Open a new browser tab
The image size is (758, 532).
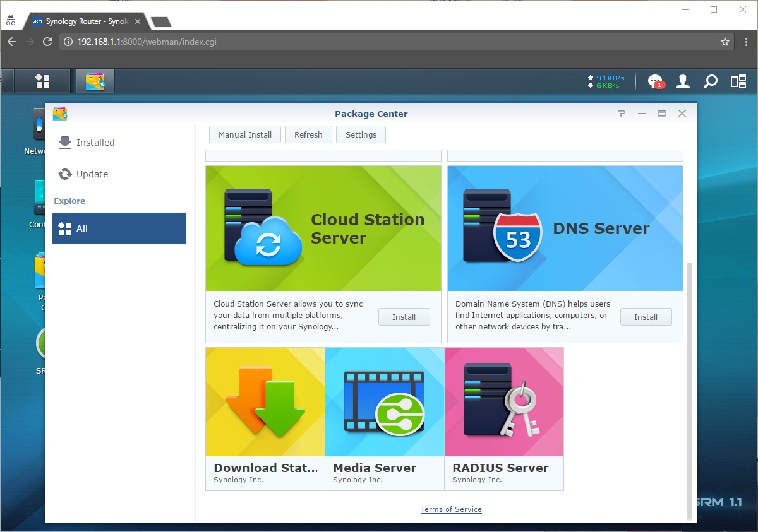point(162,21)
